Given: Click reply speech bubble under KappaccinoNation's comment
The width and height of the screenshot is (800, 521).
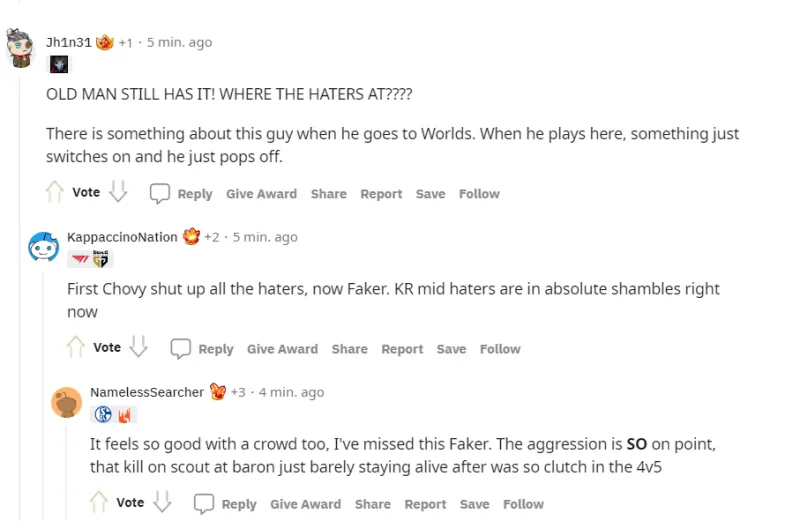Looking at the screenshot, I should tap(181, 348).
